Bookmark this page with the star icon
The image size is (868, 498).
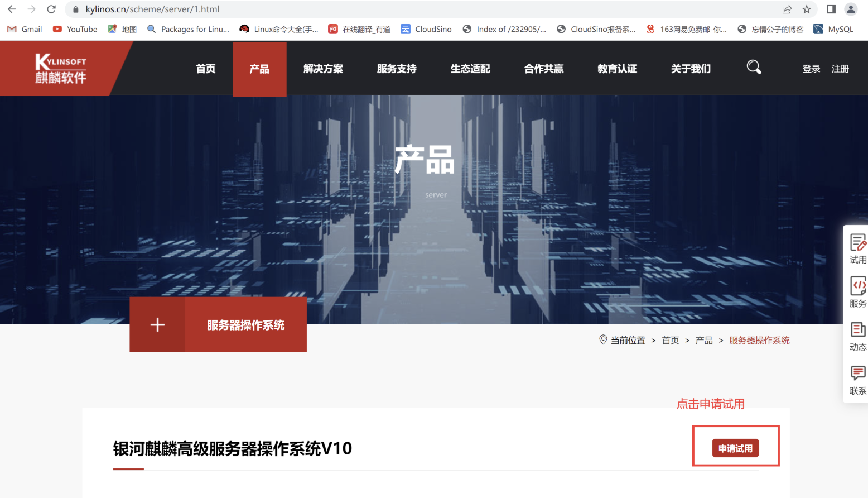[807, 9]
